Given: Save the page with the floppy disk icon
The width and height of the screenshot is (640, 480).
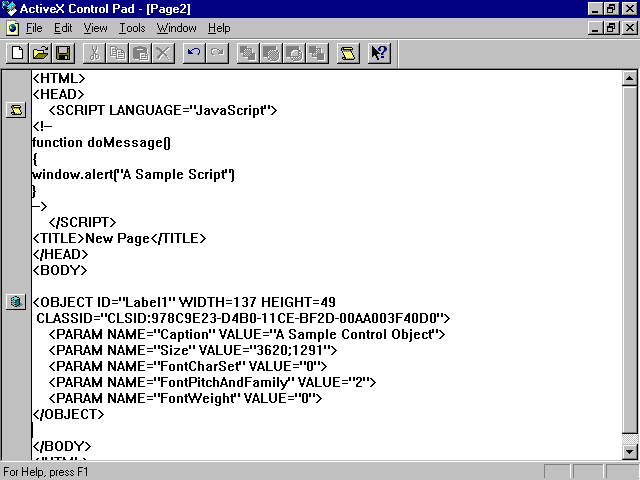Looking at the screenshot, I should point(62,52).
